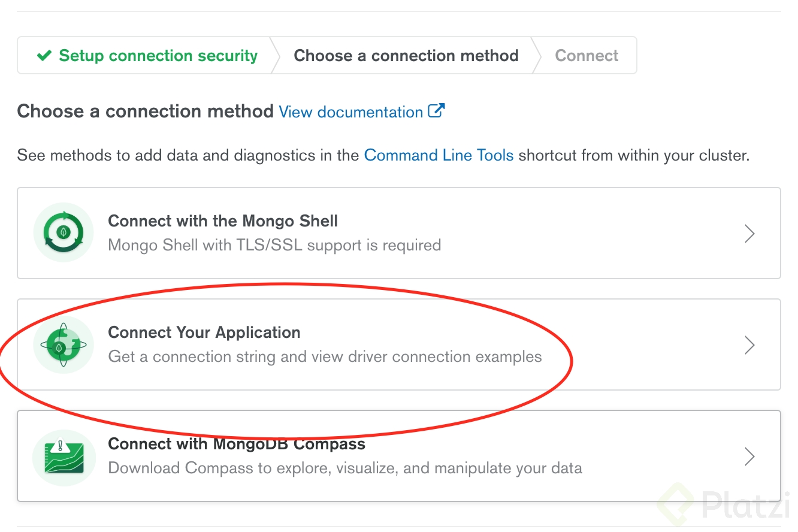798x532 pixels.
Task: Select the Choose a connection method step
Action: coord(406,56)
